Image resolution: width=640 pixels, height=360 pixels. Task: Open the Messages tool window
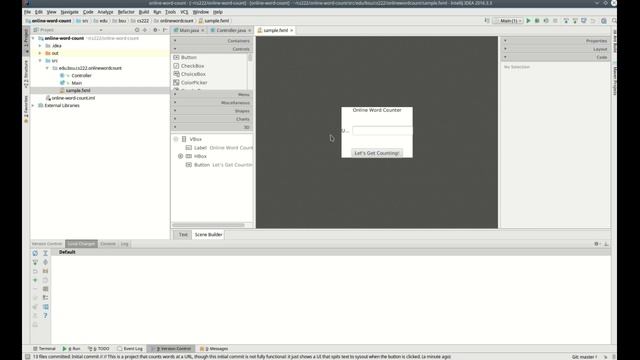point(214,349)
